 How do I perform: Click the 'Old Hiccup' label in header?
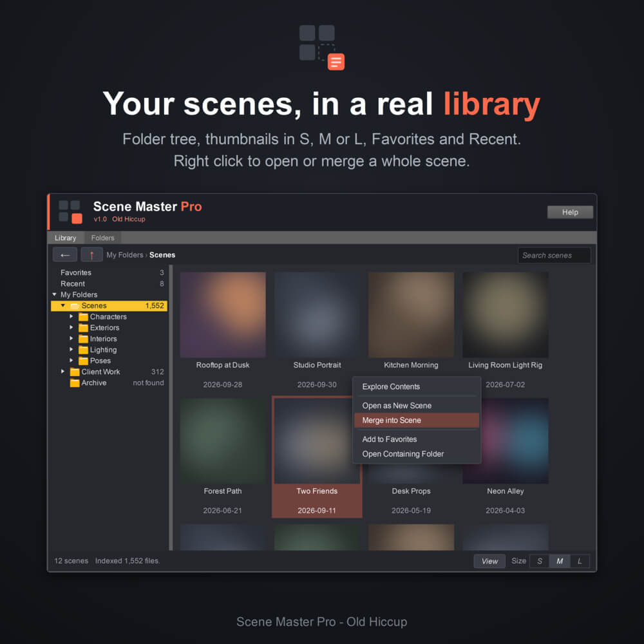tap(129, 220)
